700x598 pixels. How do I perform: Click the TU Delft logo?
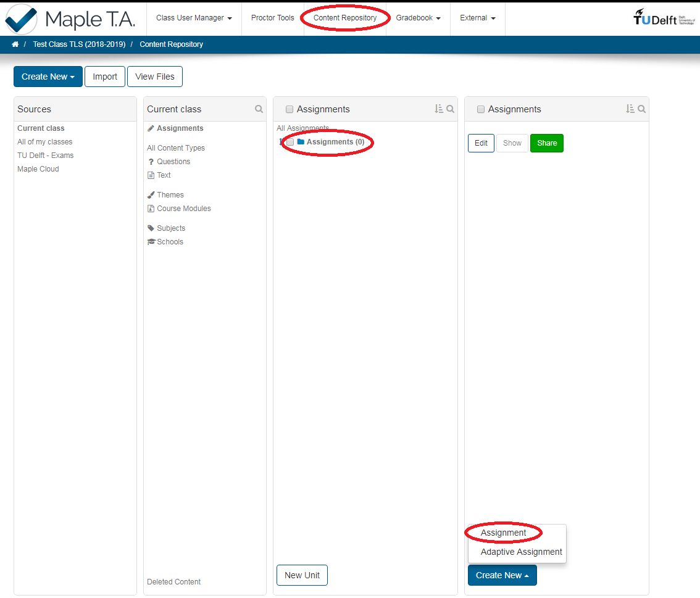(x=664, y=18)
